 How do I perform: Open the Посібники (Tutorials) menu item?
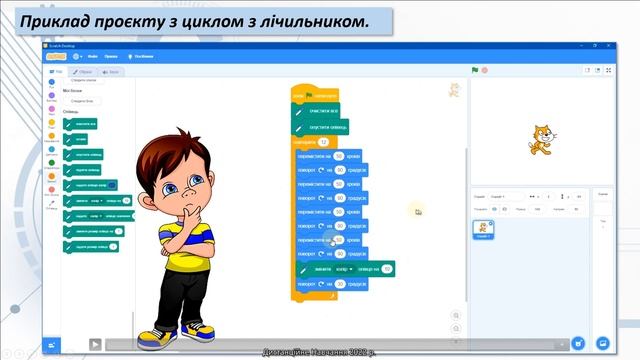141,56
